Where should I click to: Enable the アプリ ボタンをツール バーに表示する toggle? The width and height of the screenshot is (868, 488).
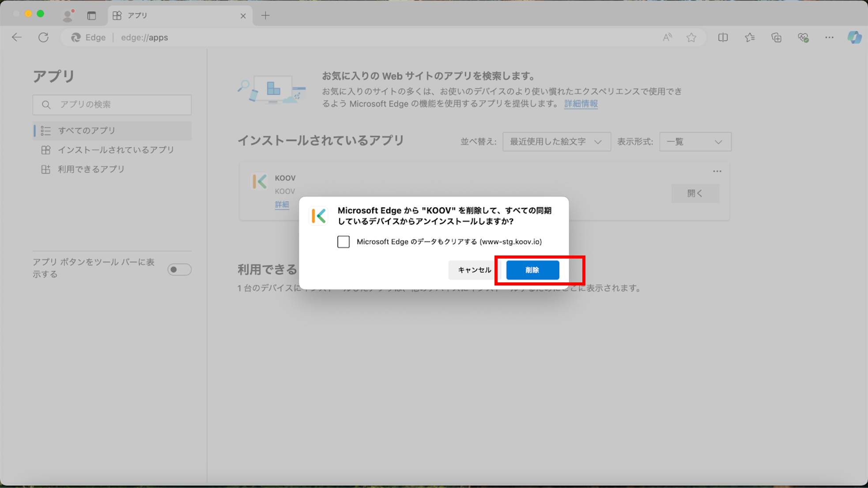coord(179,269)
